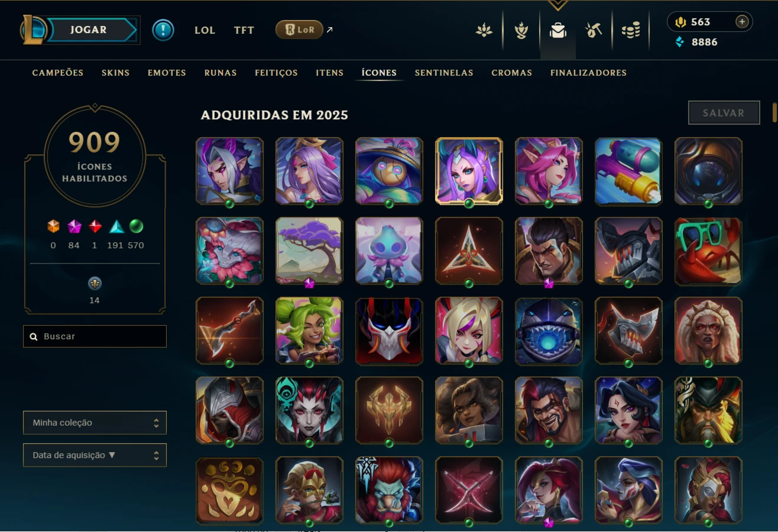
Task: Open the LoR external link button
Action: 299,30
